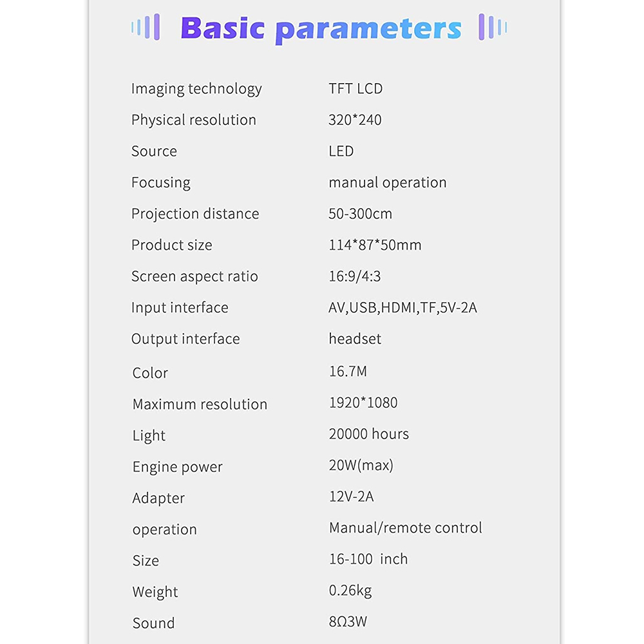644x644 pixels.
Task: Select the 20000 hours light value
Action: [x=369, y=433]
